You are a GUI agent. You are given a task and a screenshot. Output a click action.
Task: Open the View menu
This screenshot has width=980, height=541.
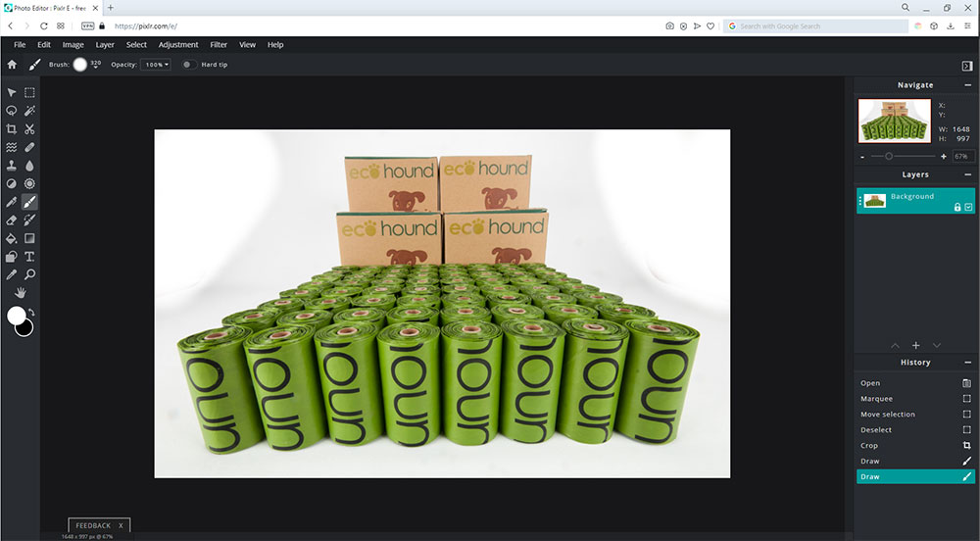click(248, 45)
